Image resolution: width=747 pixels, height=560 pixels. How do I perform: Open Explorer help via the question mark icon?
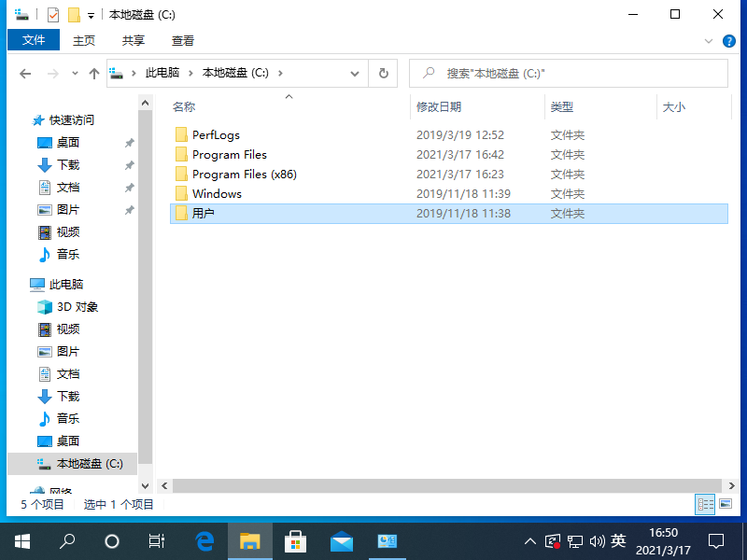tap(729, 40)
